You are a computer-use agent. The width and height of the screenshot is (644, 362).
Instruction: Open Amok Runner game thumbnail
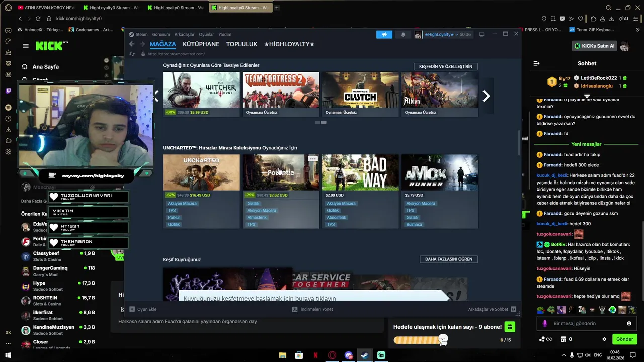[440, 172]
